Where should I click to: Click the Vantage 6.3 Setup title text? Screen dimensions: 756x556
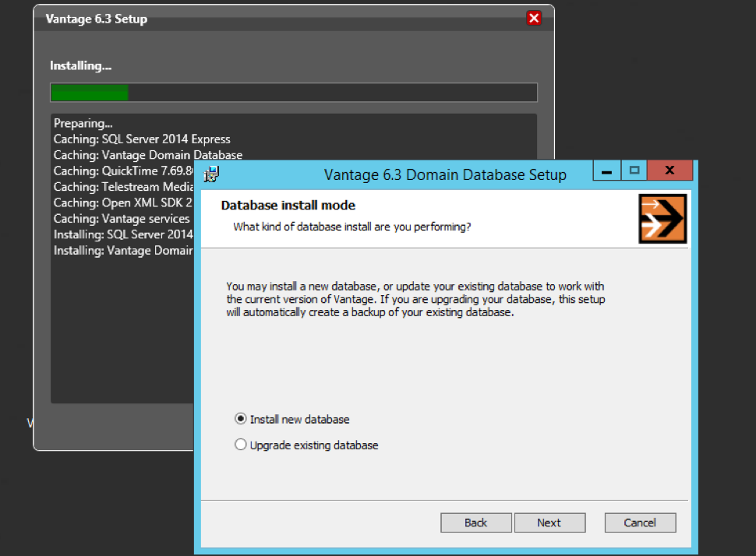(97, 19)
